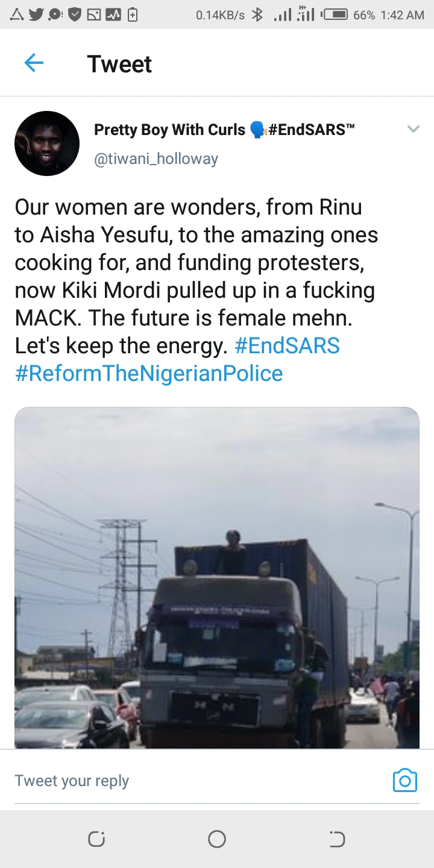Open #ReformTheNigerianPolice hashtag
This screenshot has height=868, width=434.
click(x=148, y=373)
